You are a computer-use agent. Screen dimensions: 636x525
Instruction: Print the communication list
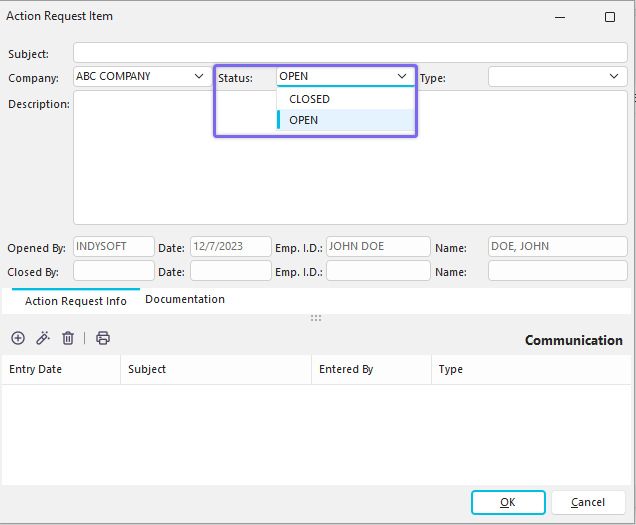[x=103, y=338]
